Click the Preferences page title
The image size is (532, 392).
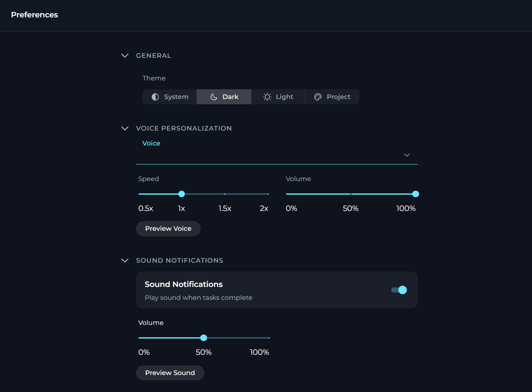[x=34, y=15]
